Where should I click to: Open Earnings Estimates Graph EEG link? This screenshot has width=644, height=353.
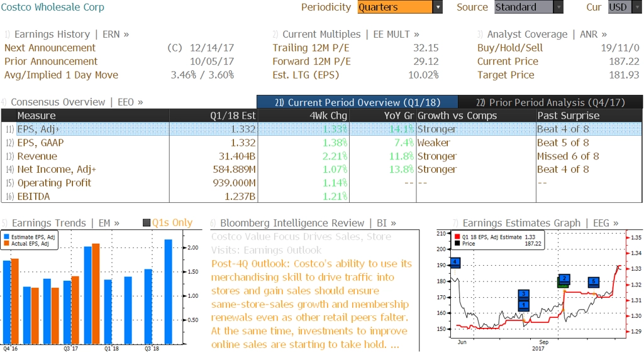540,223
